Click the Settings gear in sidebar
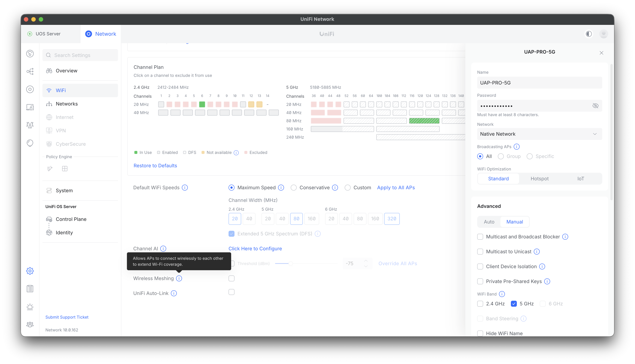This screenshot has width=635, height=364. [30, 271]
